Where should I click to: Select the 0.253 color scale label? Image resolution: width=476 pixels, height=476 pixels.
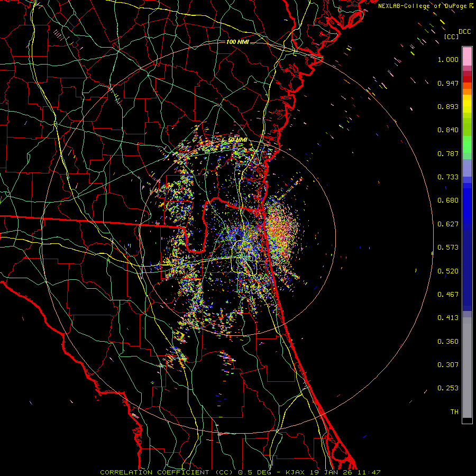tap(448, 388)
